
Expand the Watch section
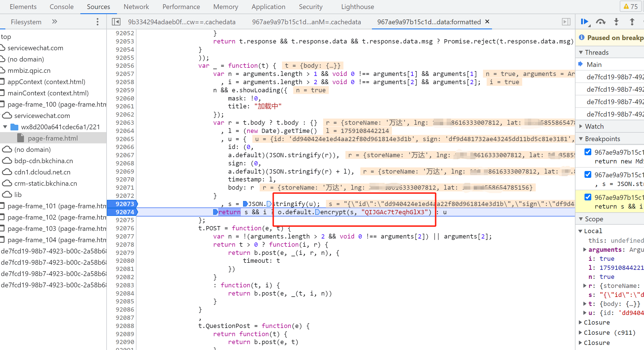pos(594,126)
